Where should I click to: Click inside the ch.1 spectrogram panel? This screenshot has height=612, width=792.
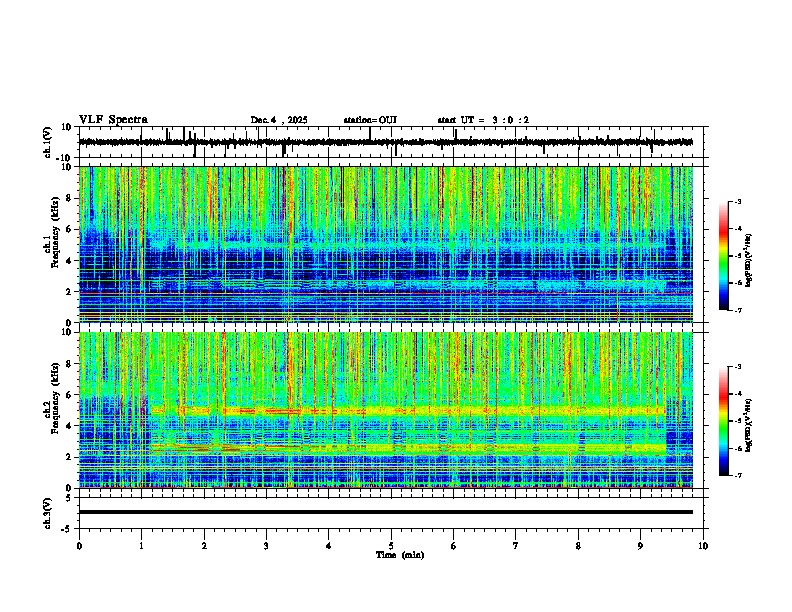[385, 244]
